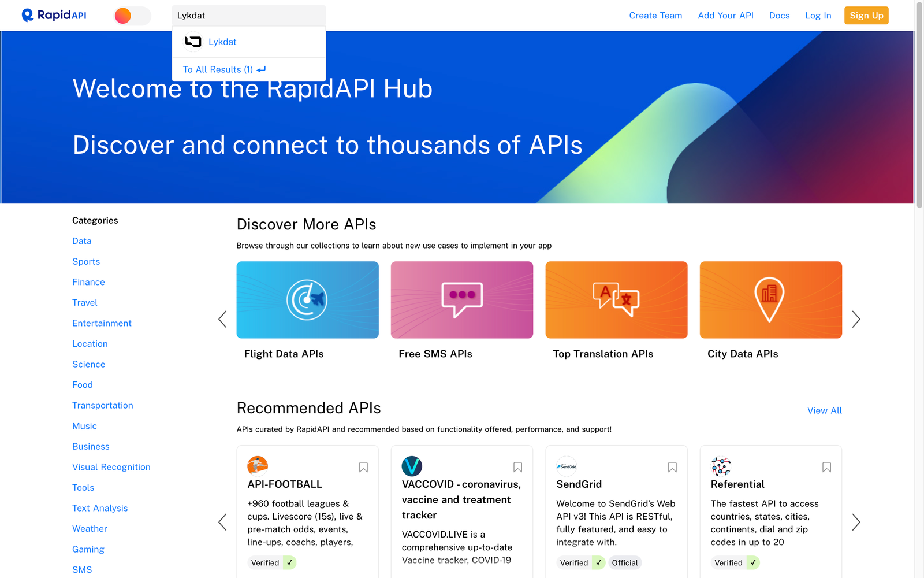Bookmark the VACCOVID card
This screenshot has height=578, width=924.
(517, 467)
